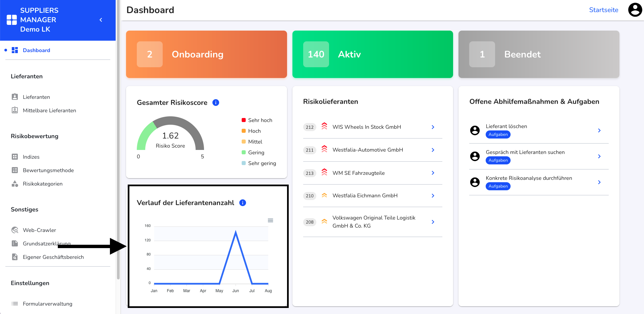Click Aufgaben tag under Lieferant löschen
Viewport: 644px width, 314px height.
pyautogui.click(x=498, y=134)
